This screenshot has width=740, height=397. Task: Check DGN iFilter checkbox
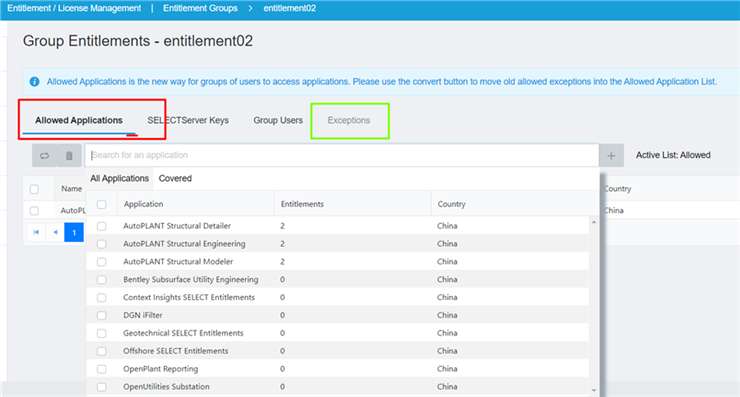pos(101,315)
